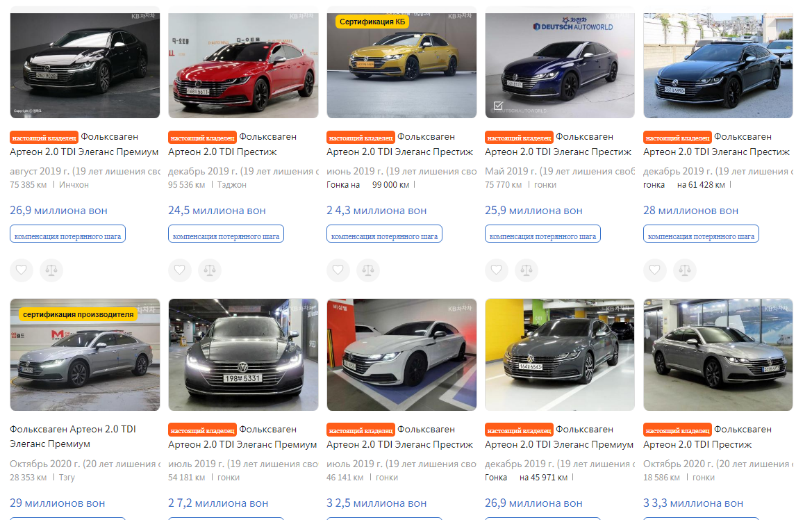The image size is (812, 520).
Task: Open the 'Фольксваген Артеон 2.0 TDI Элеганс Премиум' title in Тэгу
Action: click(x=73, y=437)
